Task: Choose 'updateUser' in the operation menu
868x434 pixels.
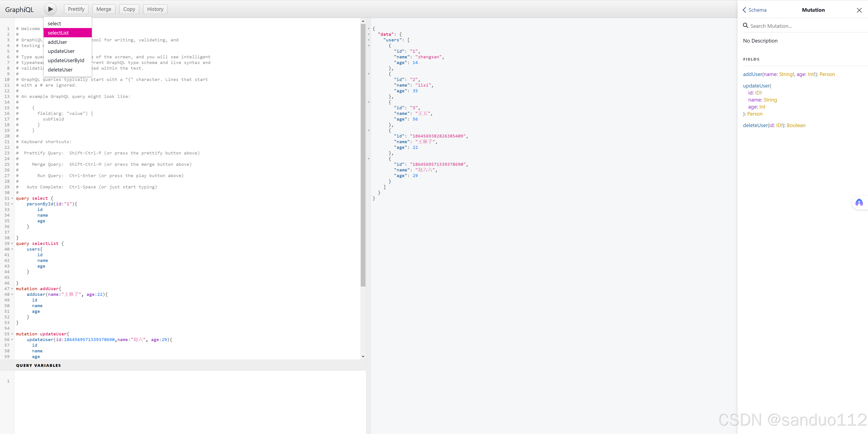Action: (68, 51)
